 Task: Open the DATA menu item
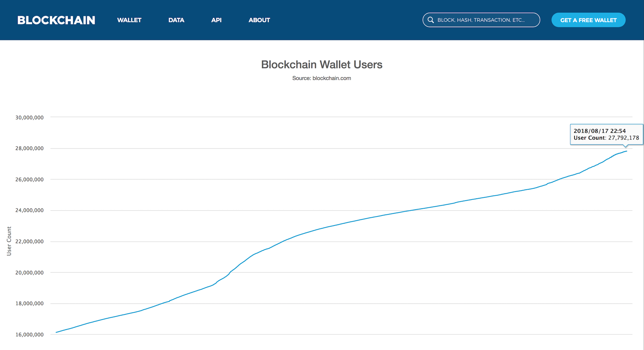pyautogui.click(x=176, y=20)
